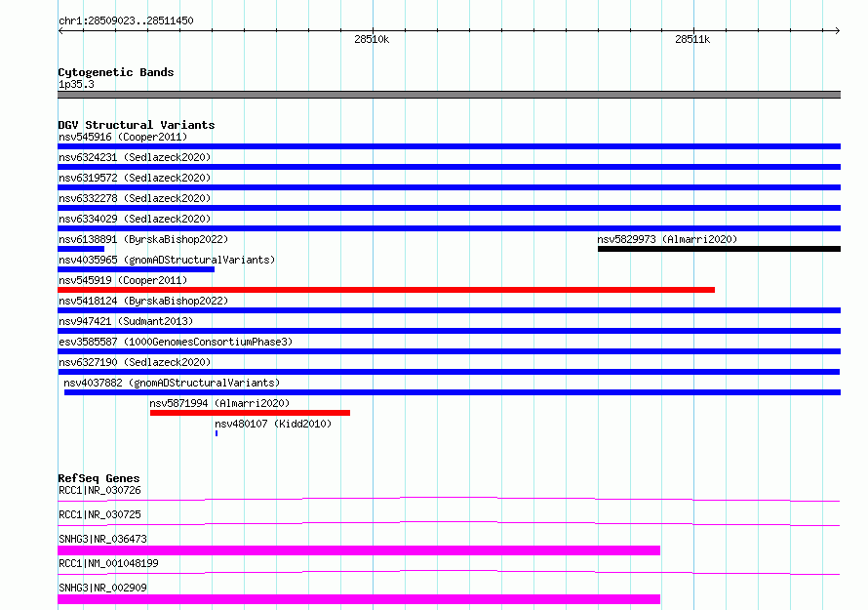The height and width of the screenshot is (610, 868).
Task: Click the chr1:28509023..28511450 coordinate label
Action: click(126, 20)
